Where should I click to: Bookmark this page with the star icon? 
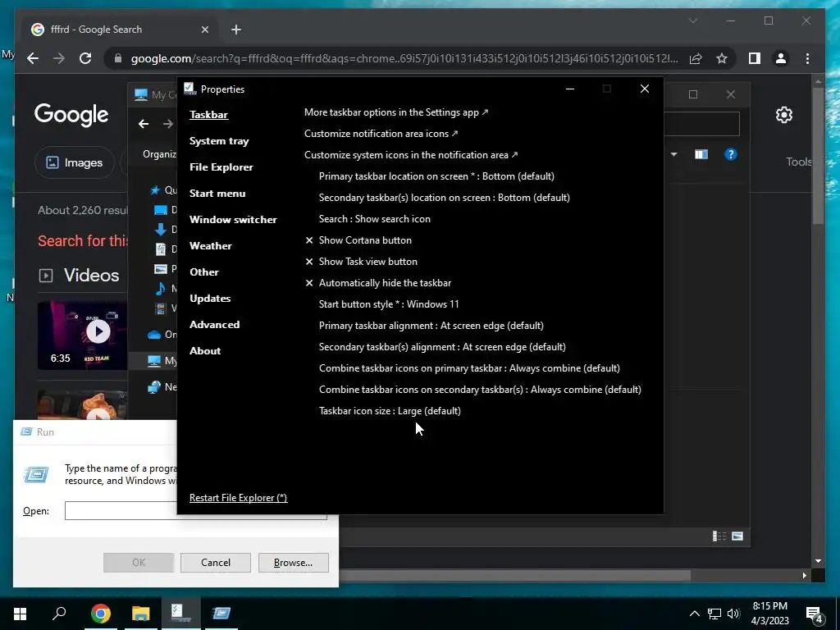722,58
